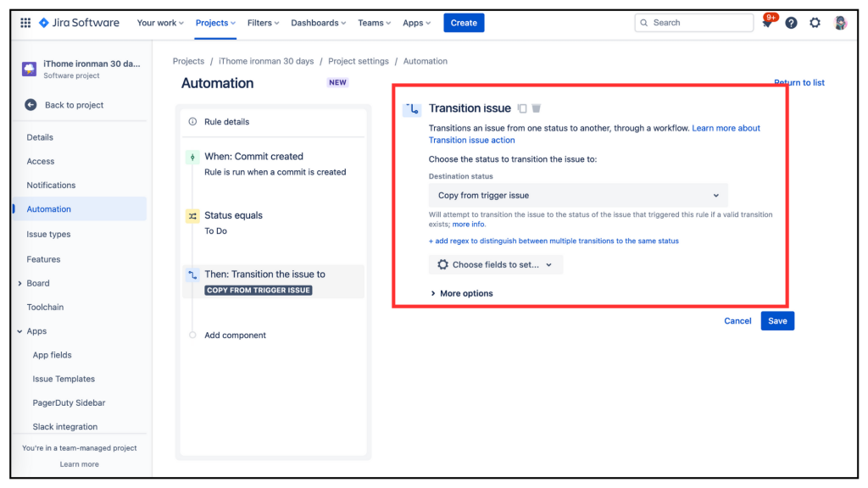Viewport: 868px width, 488px height.
Task: Open the Your work menu
Action: click(160, 23)
